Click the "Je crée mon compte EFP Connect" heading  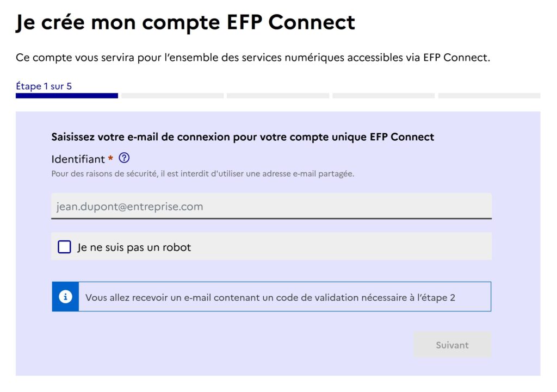click(x=185, y=23)
